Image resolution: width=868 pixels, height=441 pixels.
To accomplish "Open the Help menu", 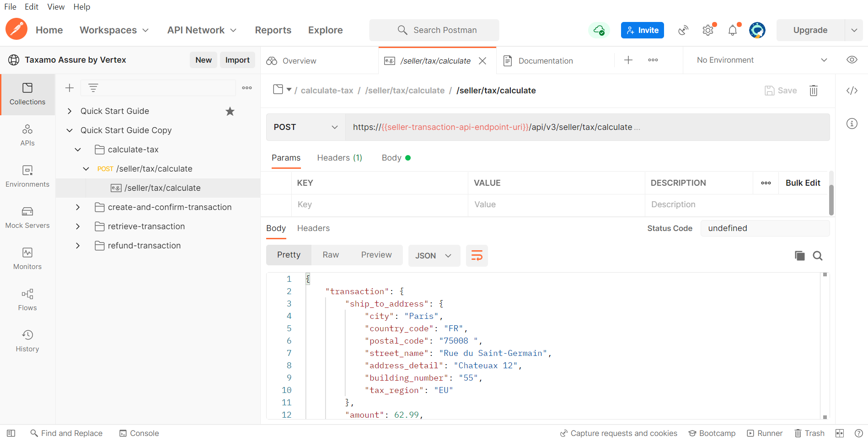I will click(x=82, y=7).
